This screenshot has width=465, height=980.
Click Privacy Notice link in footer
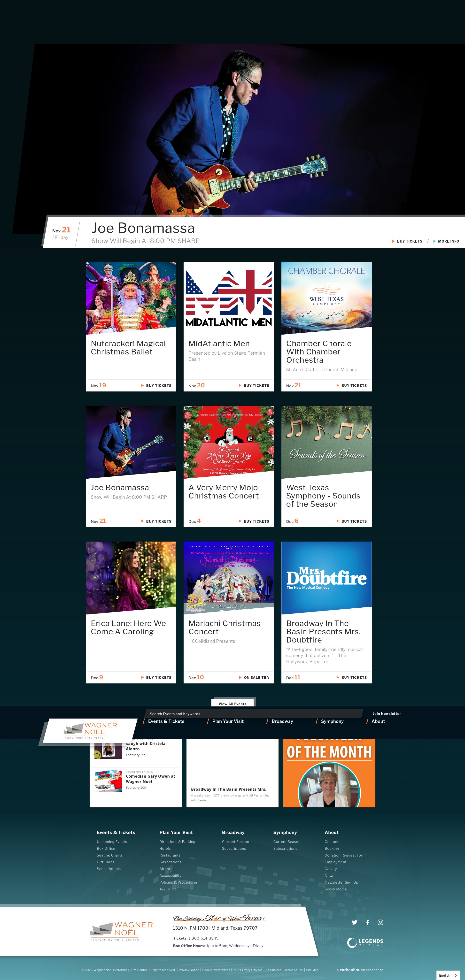[189, 970]
